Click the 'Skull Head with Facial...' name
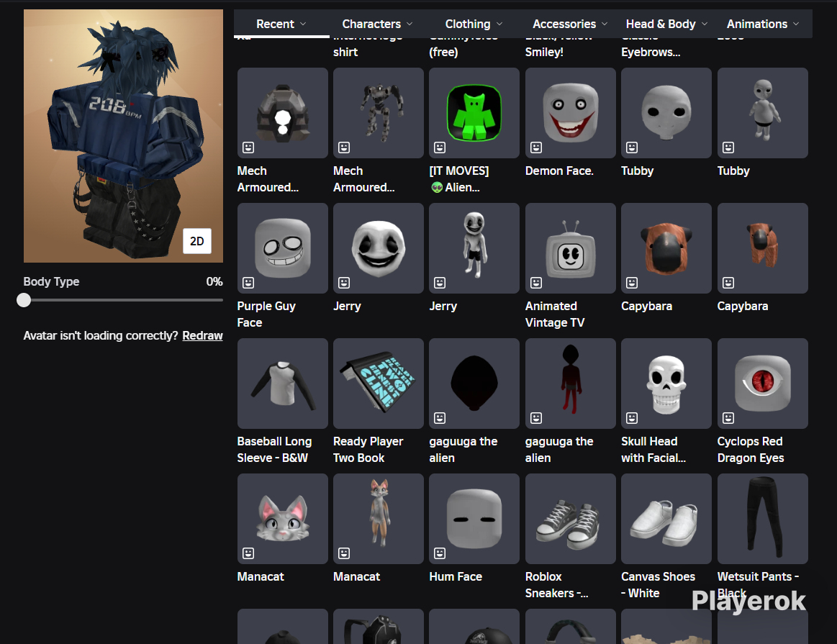This screenshot has width=837, height=644. click(x=653, y=450)
